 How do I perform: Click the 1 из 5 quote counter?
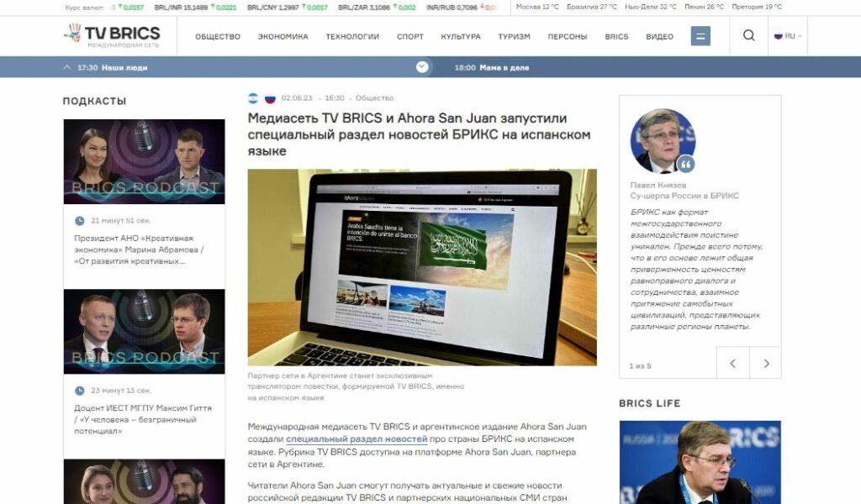640,365
